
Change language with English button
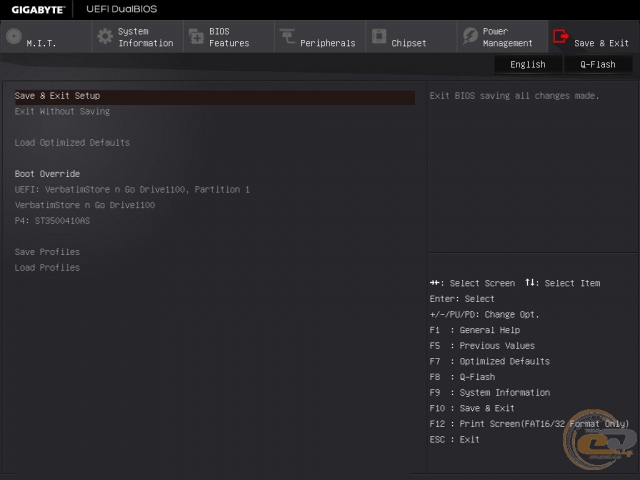[x=528, y=64]
